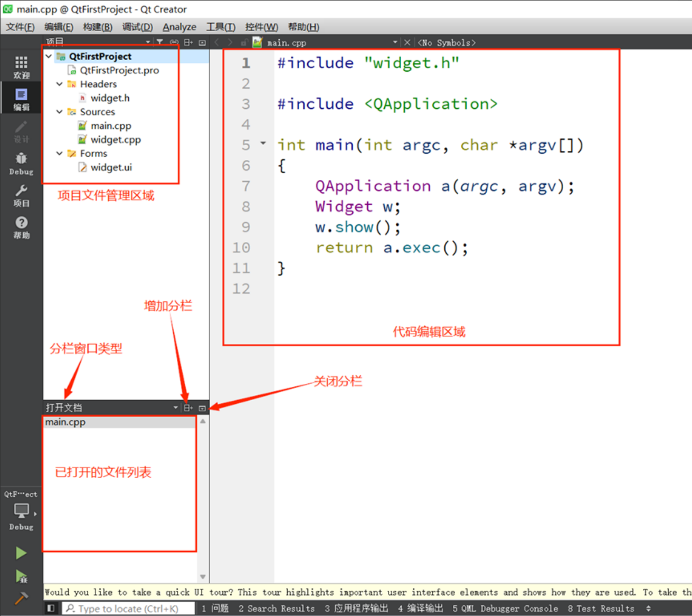Split the project panel at top
Screen dimensions: 692x616
pos(188,42)
